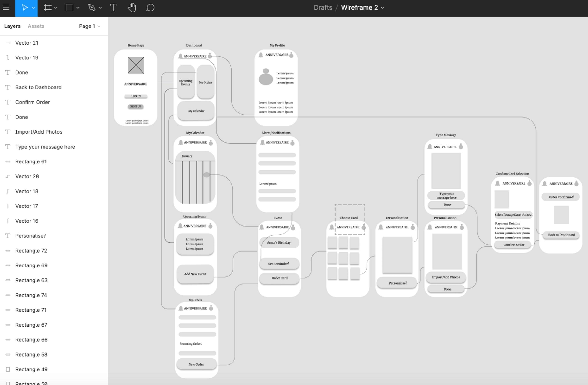
Task: Select the Type your message here layer
Action: point(54,147)
